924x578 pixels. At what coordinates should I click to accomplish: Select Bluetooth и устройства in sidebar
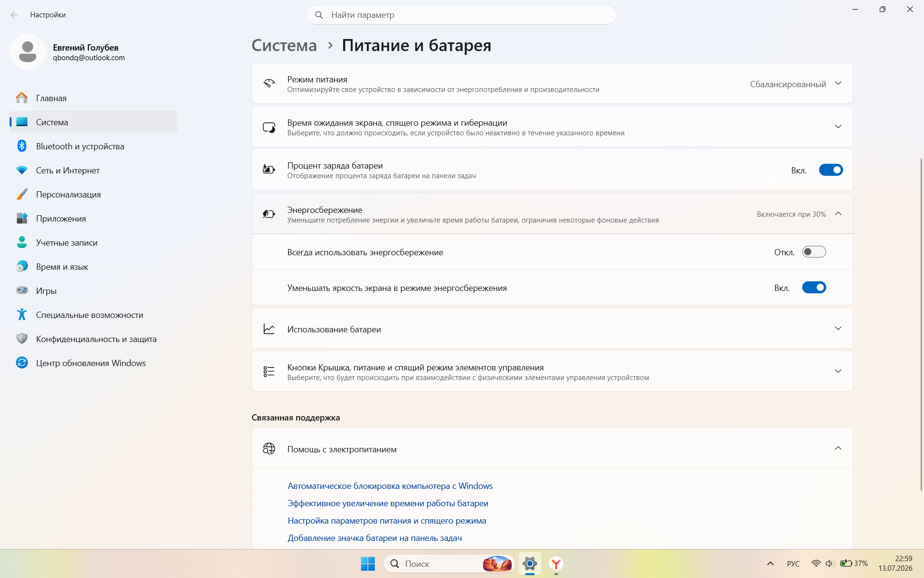tap(93, 146)
